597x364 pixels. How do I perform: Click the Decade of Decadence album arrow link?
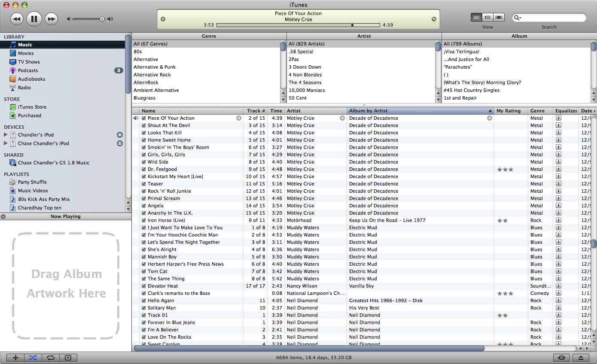tap(490, 118)
